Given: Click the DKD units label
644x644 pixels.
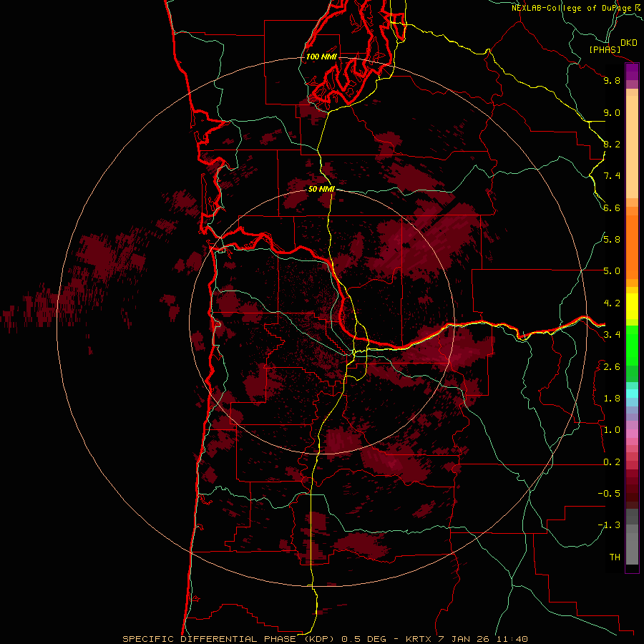Looking at the screenshot, I should [629, 43].
